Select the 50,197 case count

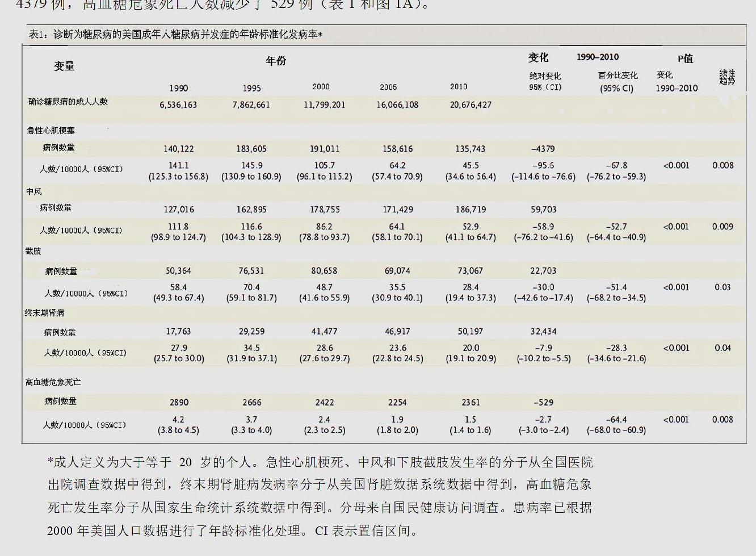[x=471, y=331]
